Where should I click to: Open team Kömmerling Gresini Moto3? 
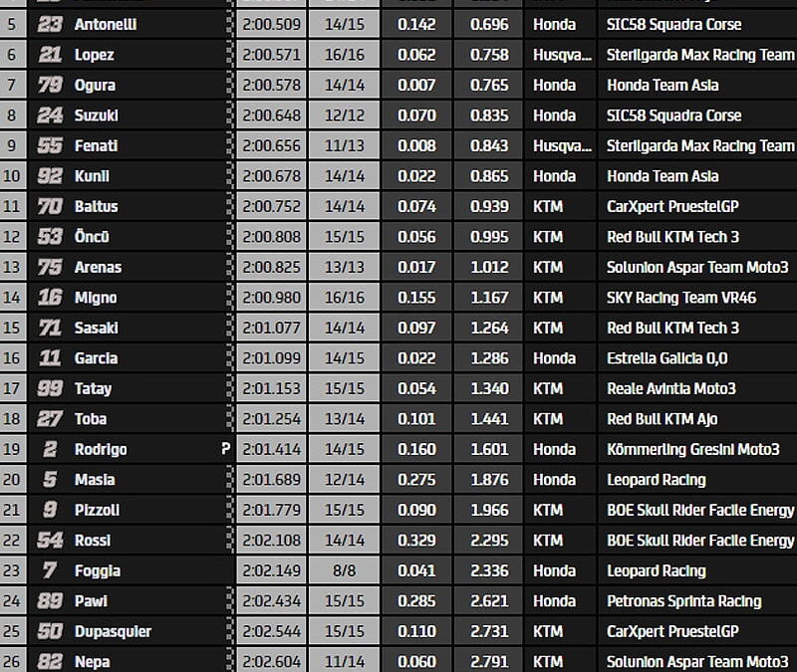(x=692, y=449)
